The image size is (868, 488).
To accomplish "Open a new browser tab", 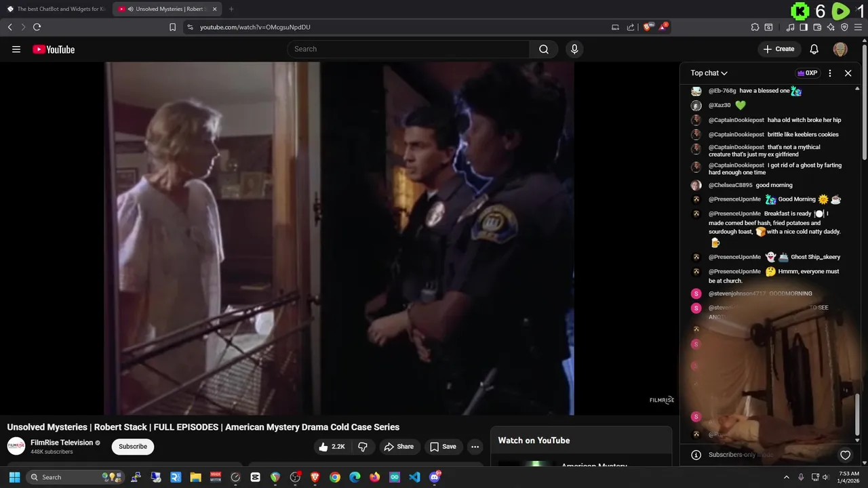I will [x=231, y=9].
